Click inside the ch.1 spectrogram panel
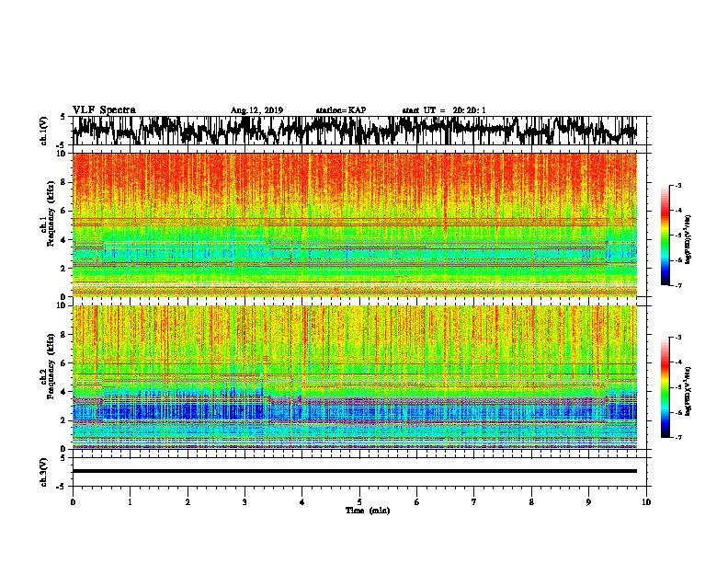The image size is (728, 563). pos(355,224)
